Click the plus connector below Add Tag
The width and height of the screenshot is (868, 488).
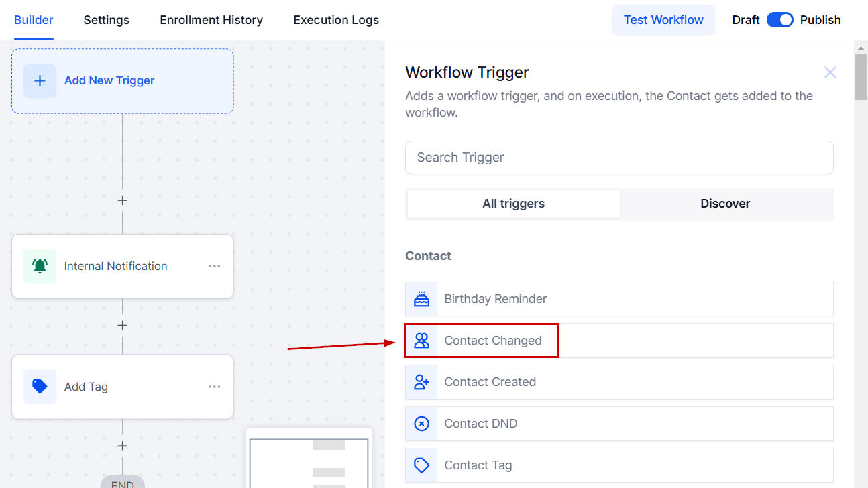click(122, 446)
